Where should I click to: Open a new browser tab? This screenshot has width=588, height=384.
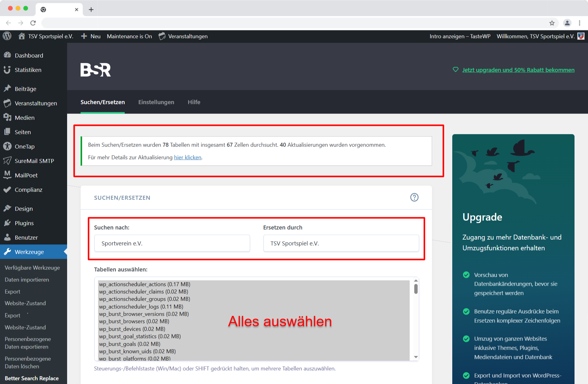91,10
